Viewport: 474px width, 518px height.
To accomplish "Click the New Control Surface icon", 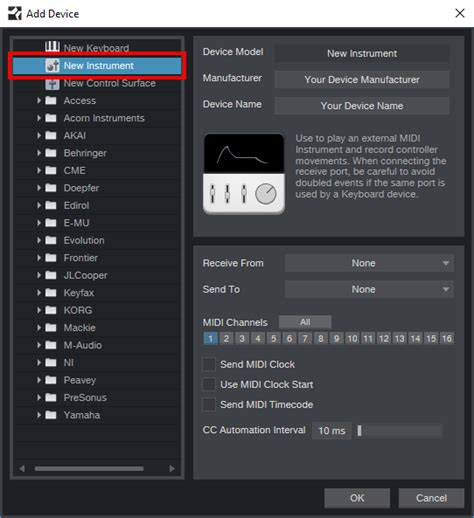I will click(x=52, y=83).
